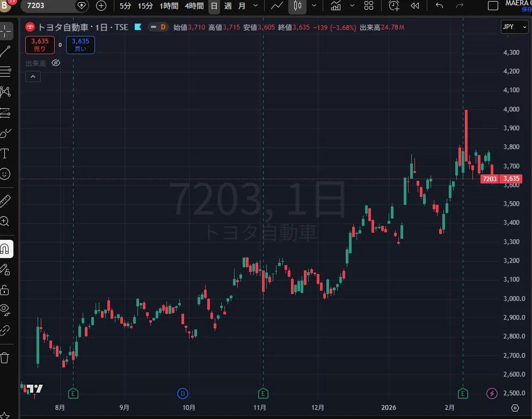Click the 3,635 売り sell button

40,45
